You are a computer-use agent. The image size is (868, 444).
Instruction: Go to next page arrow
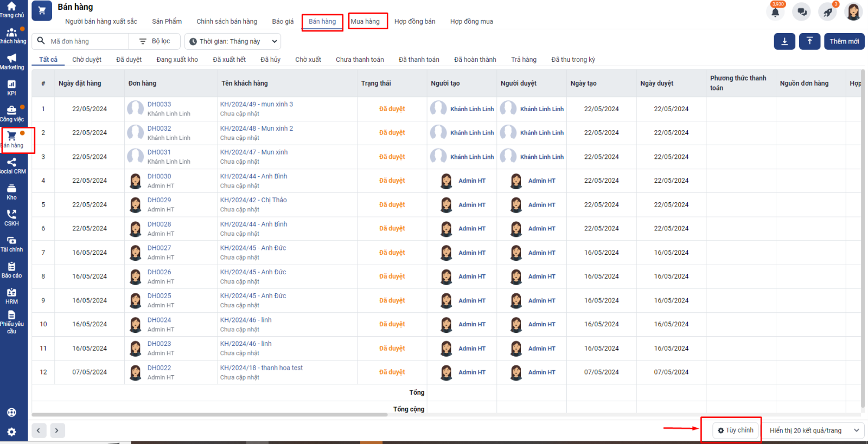click(x=57, y=430)
